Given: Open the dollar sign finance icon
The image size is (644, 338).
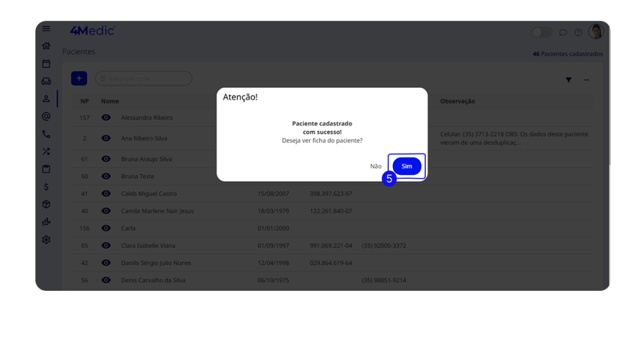Looking at the screenshot, I should point(46,187).
